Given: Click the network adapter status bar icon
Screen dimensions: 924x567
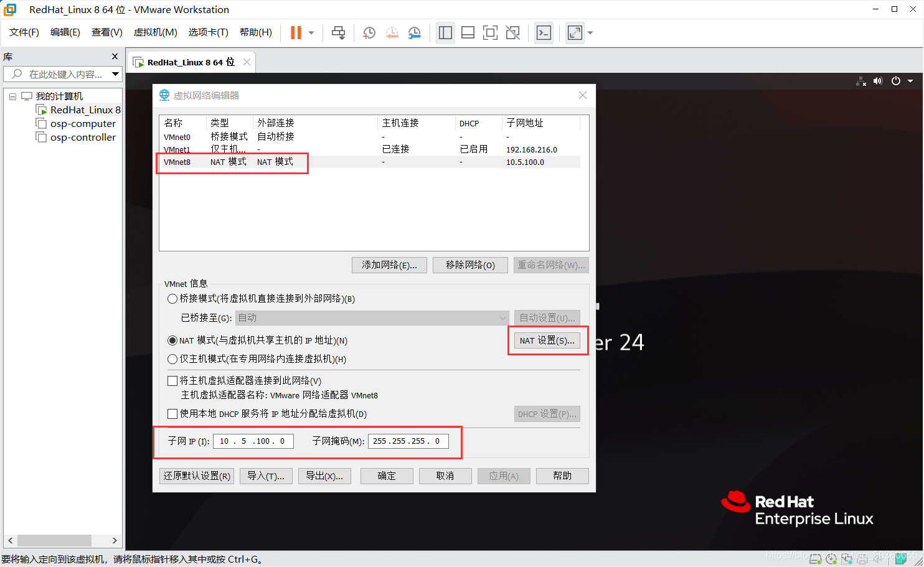Looking at the screenshot, I should point(847,558).
